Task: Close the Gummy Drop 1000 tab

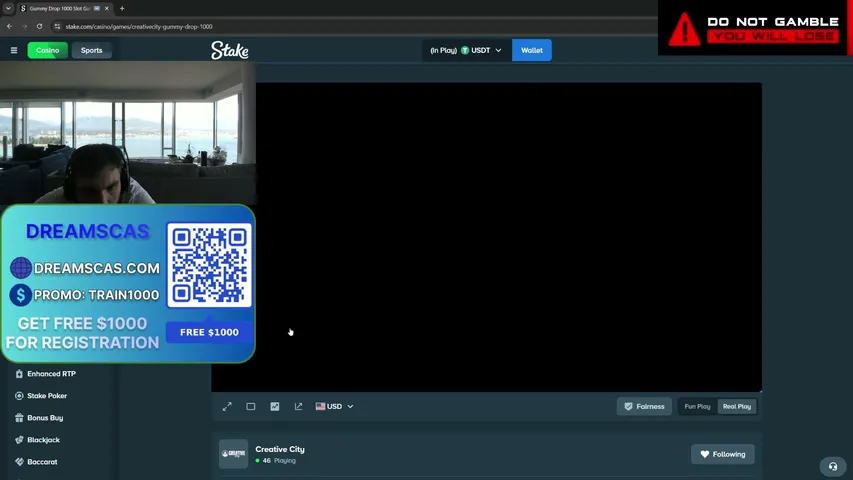Action: pos(107,8)
